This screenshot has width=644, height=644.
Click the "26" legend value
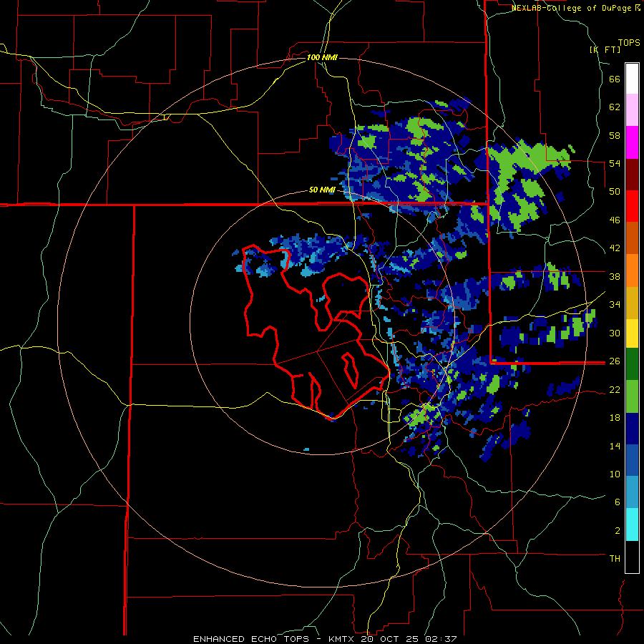click(x=615, y=361)
